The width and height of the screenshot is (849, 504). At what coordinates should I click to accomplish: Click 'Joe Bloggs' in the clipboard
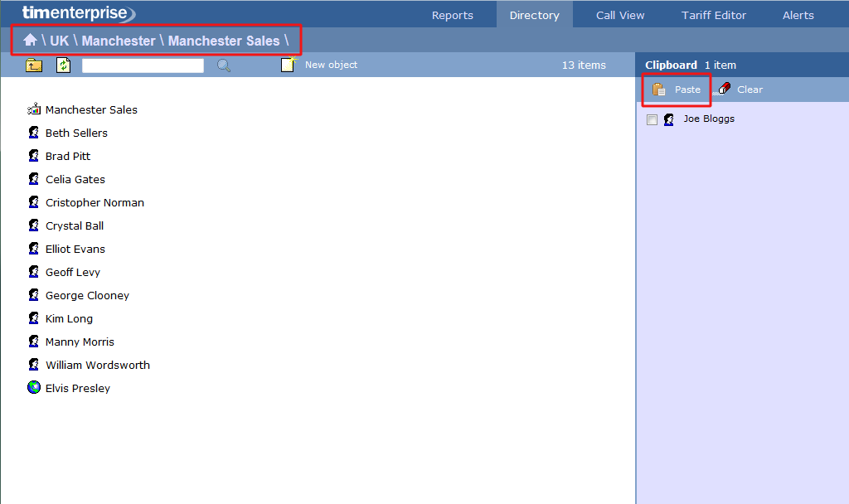[x=709, y=119]
